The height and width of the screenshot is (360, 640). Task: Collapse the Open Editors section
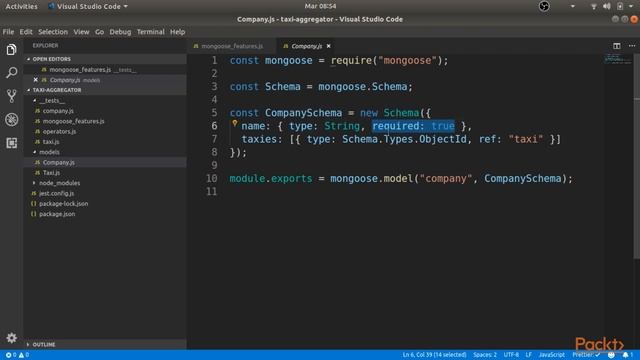click(x=29, y=59)
